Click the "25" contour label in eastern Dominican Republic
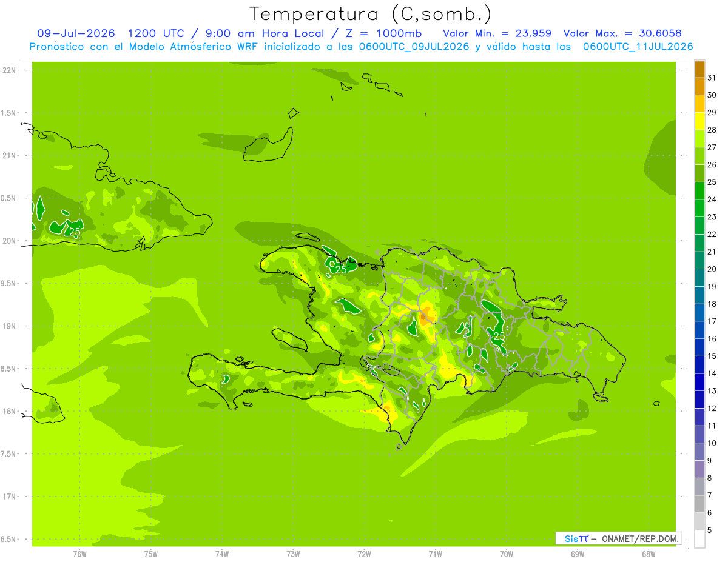 coord(500,336)
